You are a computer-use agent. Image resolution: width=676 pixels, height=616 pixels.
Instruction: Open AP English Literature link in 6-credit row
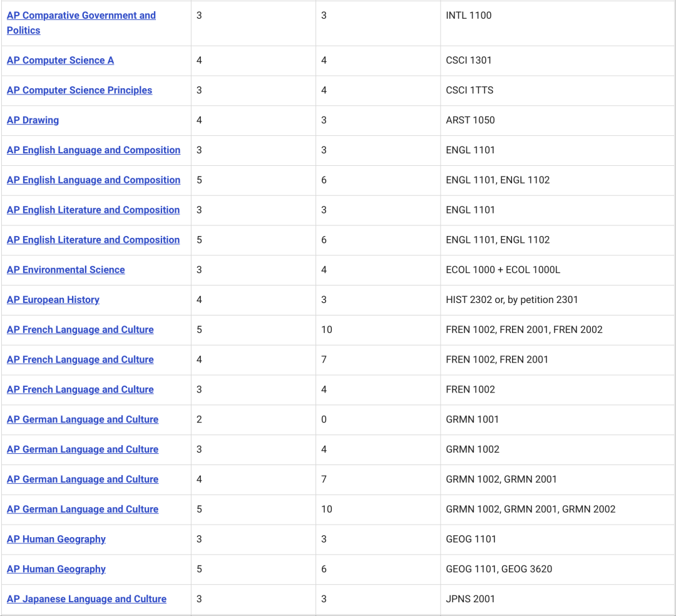[x=93, y=240]
